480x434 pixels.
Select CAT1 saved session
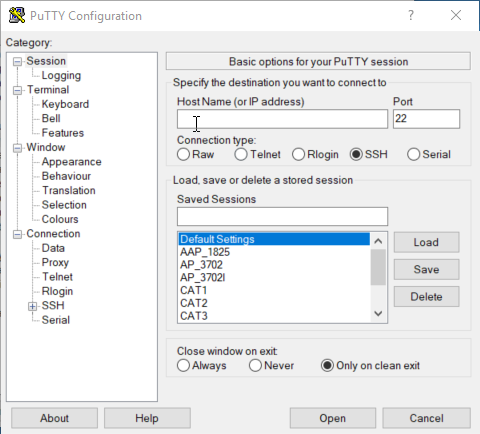(274, 290)
